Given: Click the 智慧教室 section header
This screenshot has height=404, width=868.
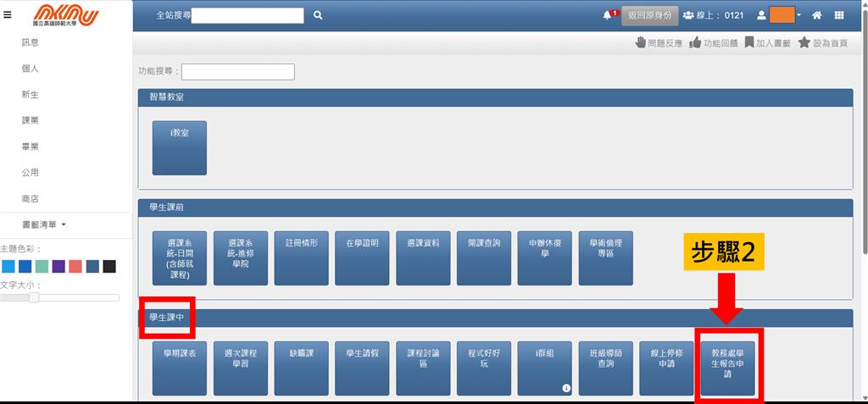Looking at the screenshot, I should (495, 97).
